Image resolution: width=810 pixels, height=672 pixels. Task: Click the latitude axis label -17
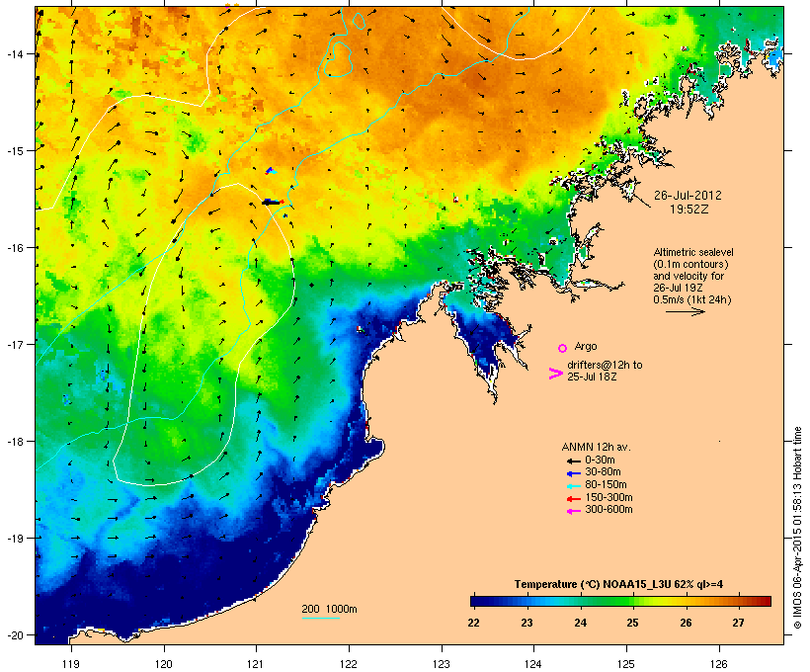(x=14, y=344)
